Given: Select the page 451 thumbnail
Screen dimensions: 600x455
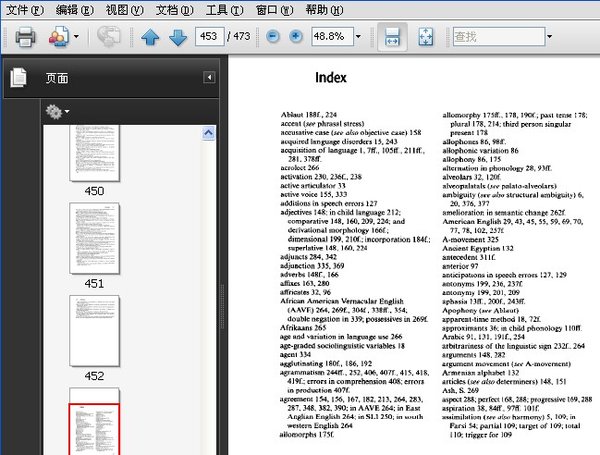Looking at the screenshot, I should click(x=95, y=238).
